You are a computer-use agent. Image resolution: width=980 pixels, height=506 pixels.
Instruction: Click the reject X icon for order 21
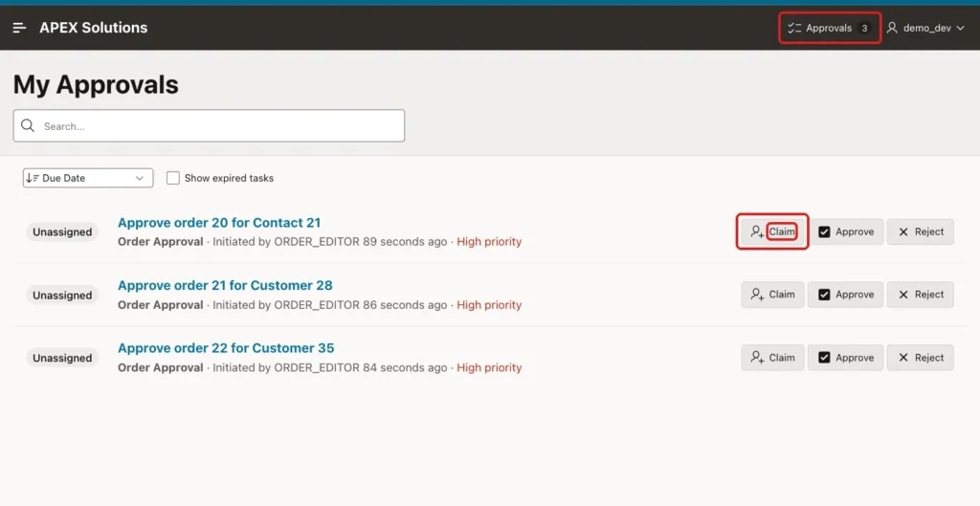[x=903, y=295]
